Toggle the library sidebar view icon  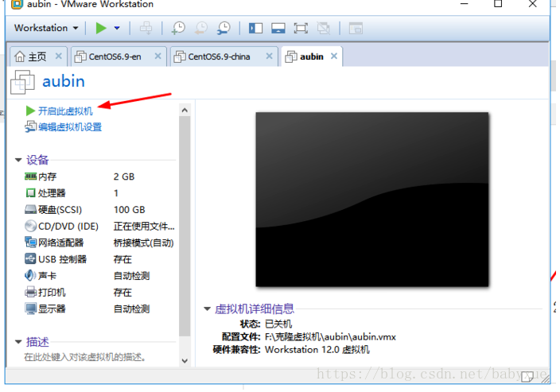coord(255,28)
